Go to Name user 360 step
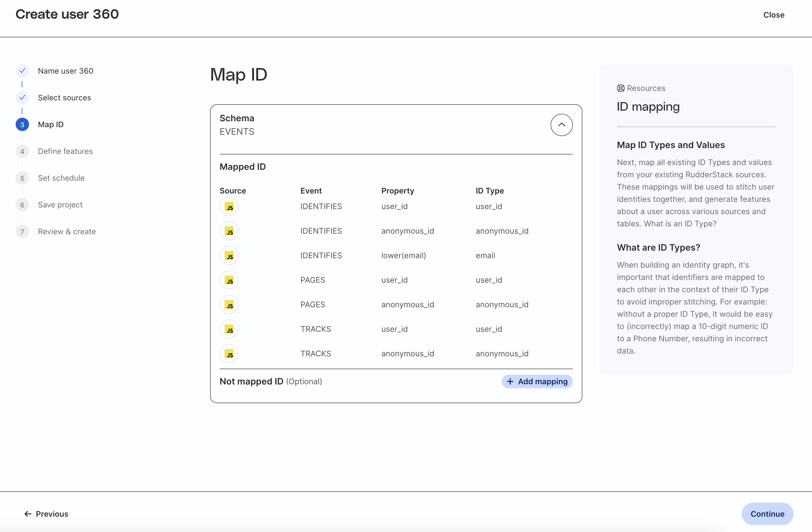Image resolution: width=812 pixels, height=532 pixels. 66,71
